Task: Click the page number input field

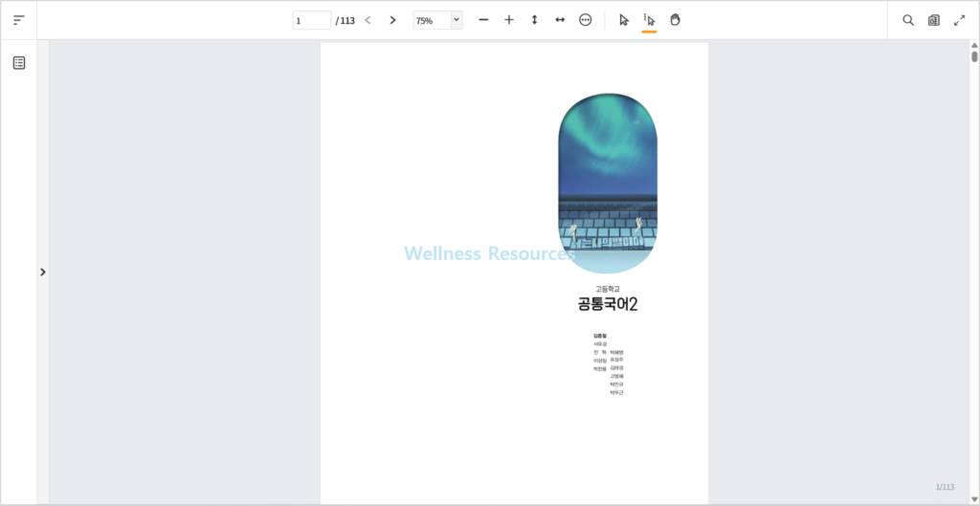Action: 312,20
